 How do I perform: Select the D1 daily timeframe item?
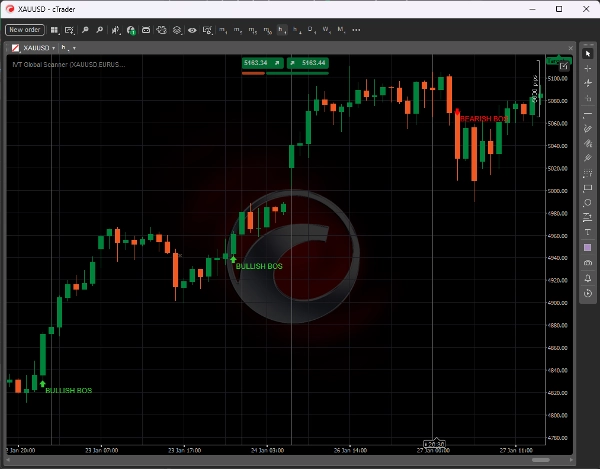coord(311,30)
